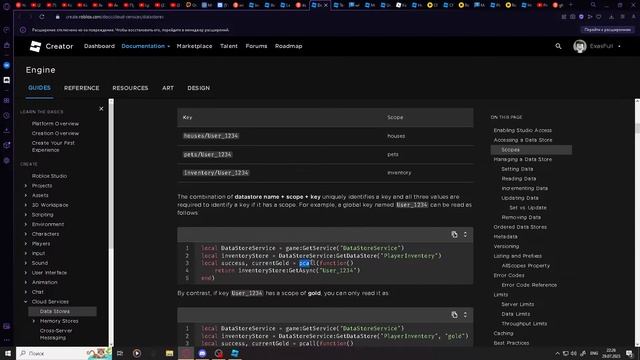Click the main page vertical scrollbar
This screenshot has width=640, height=360.
click(637, 128)
